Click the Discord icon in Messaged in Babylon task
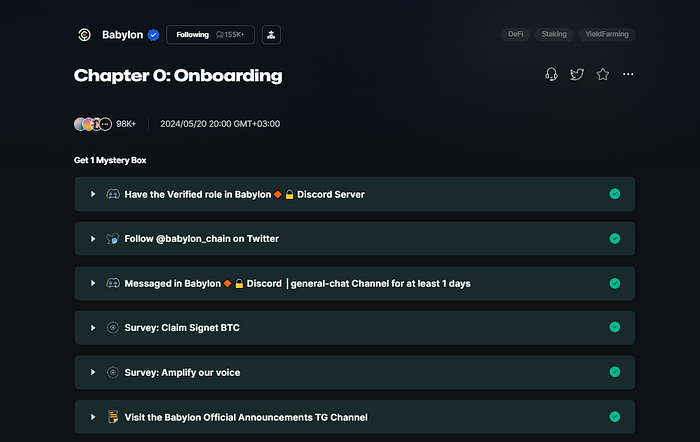 [x=113, y=283]
